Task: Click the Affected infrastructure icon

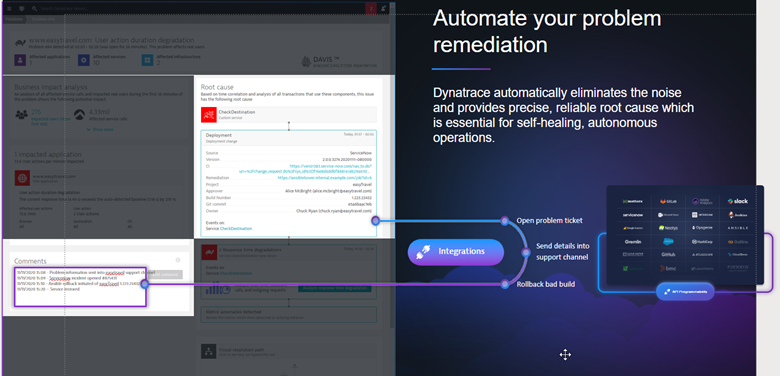Action: pyautogui.click(x=147, y=60)
